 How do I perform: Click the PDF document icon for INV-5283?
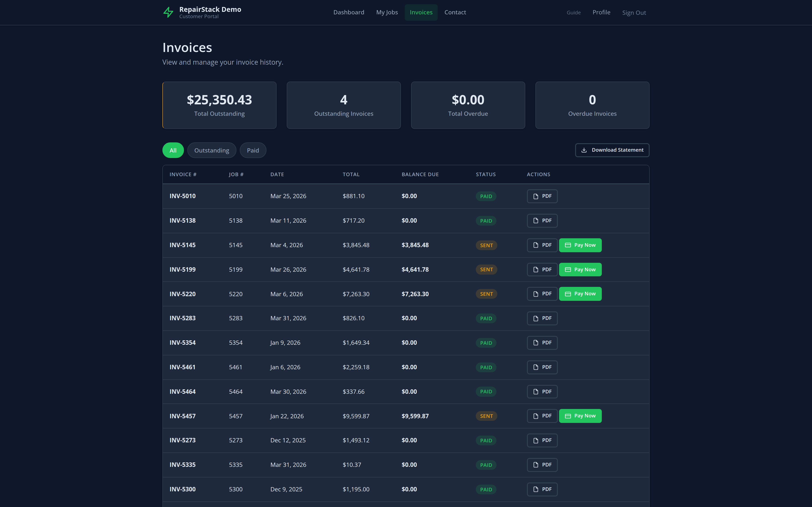tap(536, 319)
